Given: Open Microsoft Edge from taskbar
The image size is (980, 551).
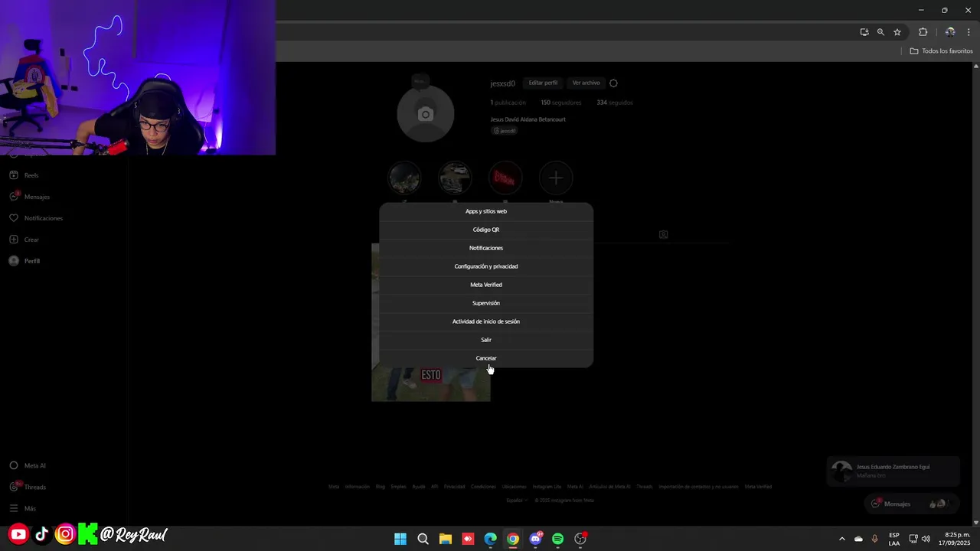Looking at the screenshot, I should coord(490,539).
